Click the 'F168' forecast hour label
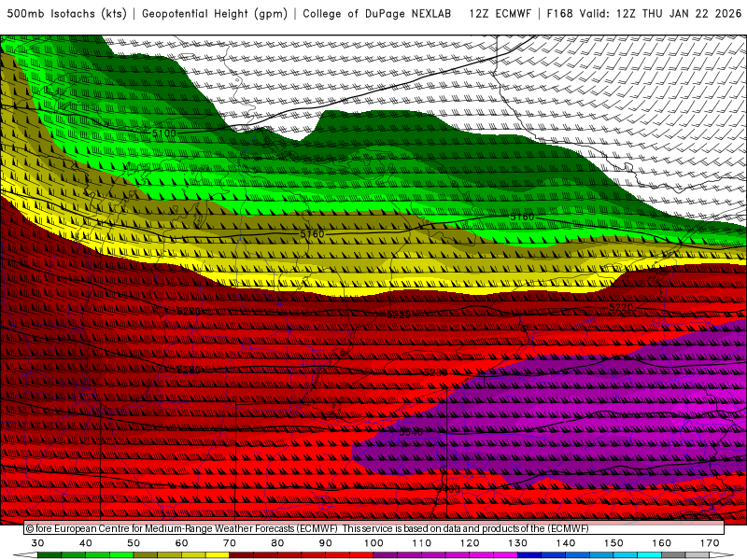The image size is (747, 560). point(559,14)
